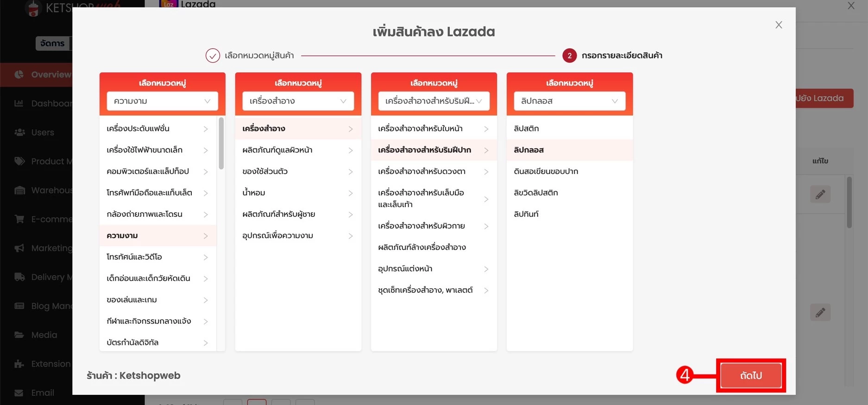Click the upper pencil edit icon
Screen dimensions: 868x405
tap(820, 194)
